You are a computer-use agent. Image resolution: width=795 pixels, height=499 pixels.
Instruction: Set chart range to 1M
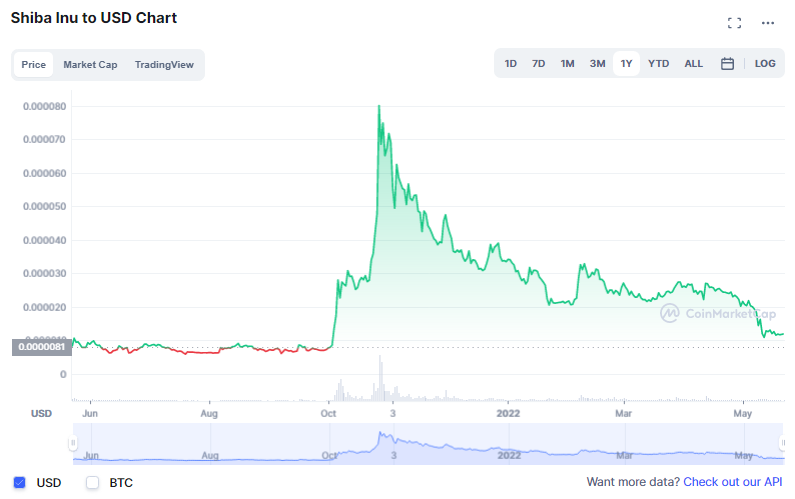coord(567,63)
